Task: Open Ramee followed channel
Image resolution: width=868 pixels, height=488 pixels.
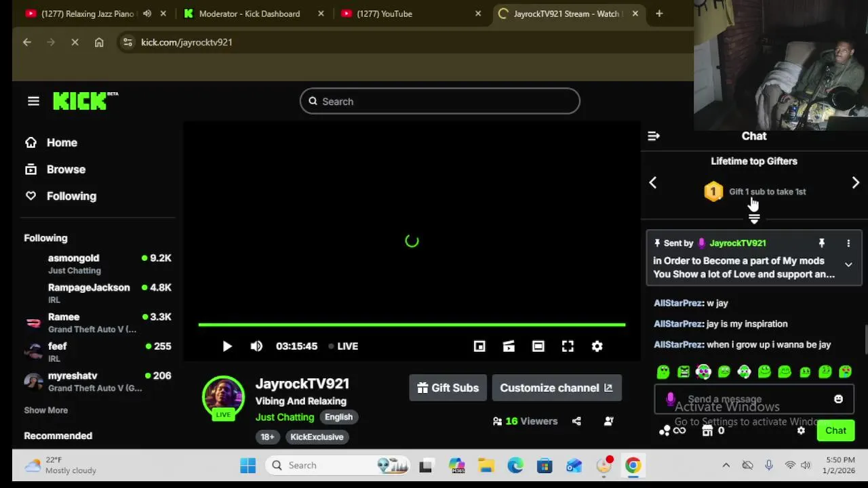Action: (x=98, y=323)
